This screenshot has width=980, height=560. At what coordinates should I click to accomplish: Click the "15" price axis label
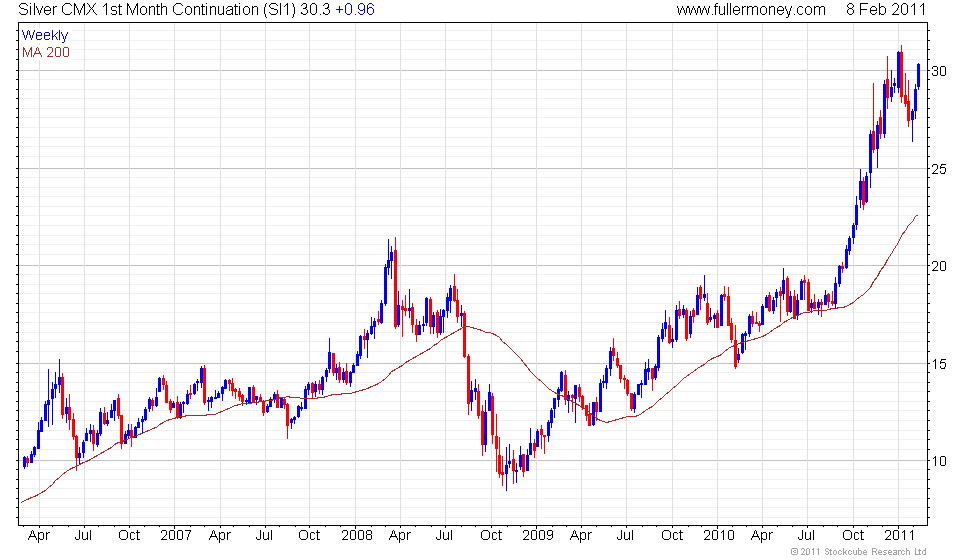tap(939, 364)
